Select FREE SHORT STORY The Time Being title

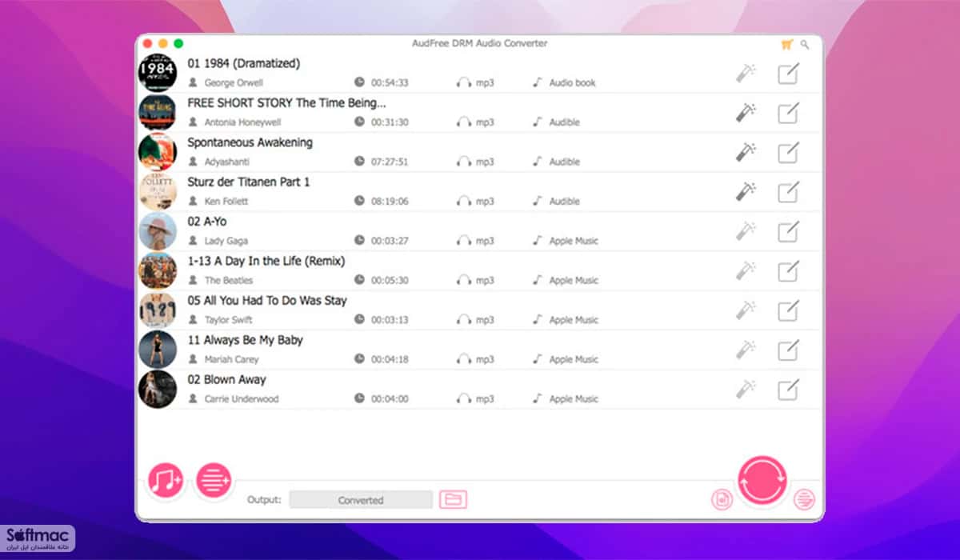[286, 102]
